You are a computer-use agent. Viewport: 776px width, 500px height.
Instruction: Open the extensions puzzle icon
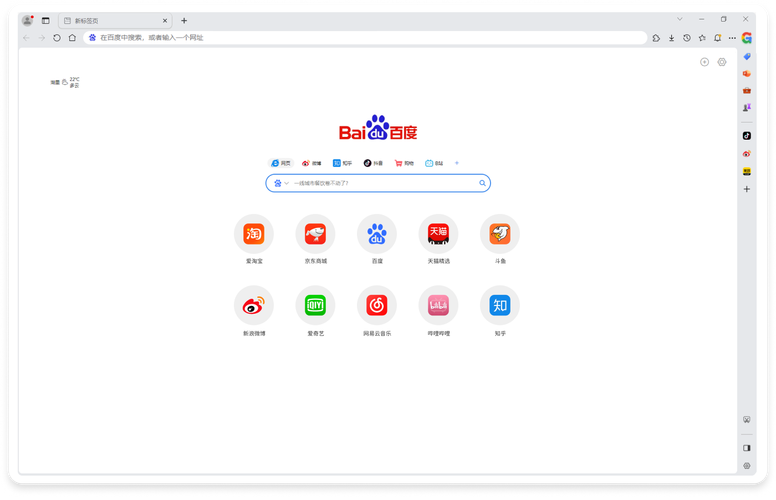click(656, 38)
